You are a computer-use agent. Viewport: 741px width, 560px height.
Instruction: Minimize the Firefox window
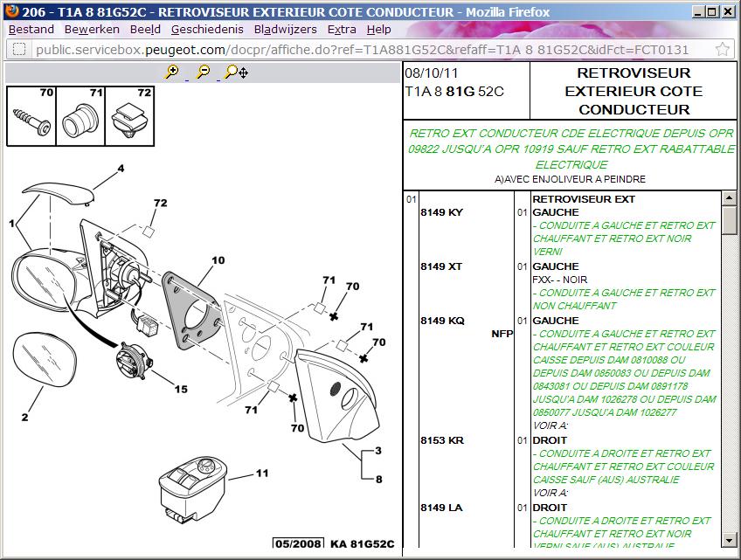click(698, 11)
